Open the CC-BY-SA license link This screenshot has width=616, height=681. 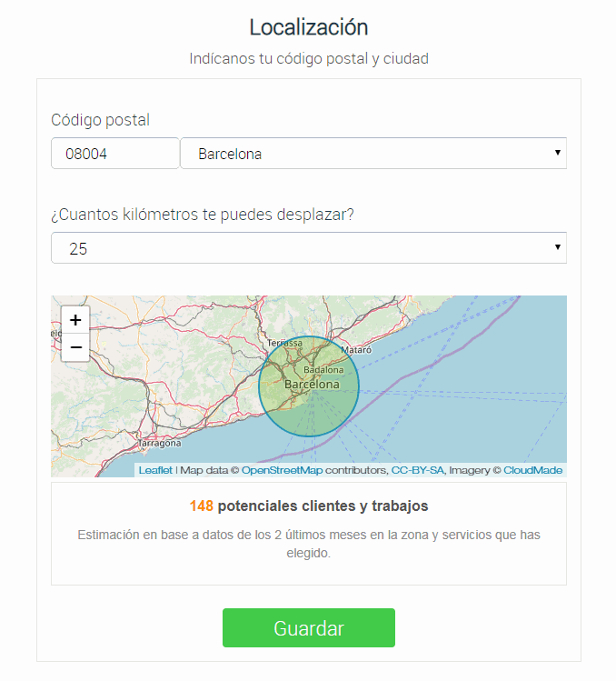coord(417,470)
